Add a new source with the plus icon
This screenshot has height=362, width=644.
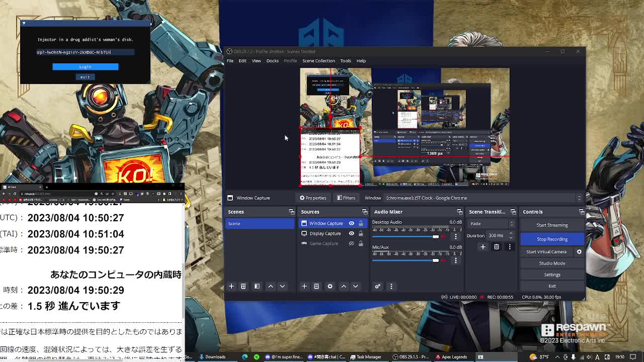coord(304,286)
